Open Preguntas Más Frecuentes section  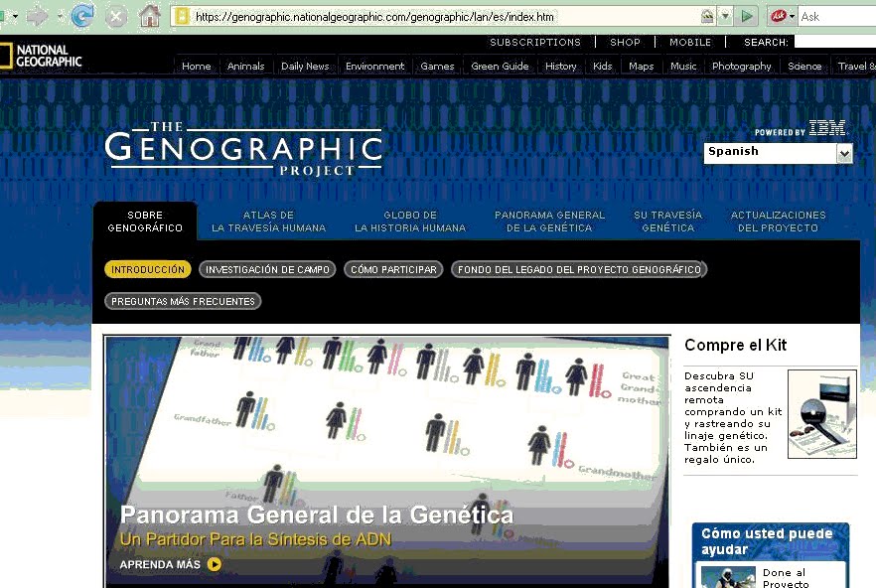click(x=183, y=301)
